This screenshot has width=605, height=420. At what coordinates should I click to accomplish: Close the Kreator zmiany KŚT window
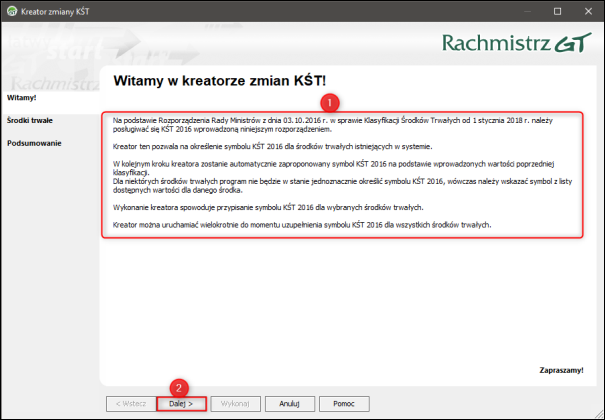pos(588,12)
